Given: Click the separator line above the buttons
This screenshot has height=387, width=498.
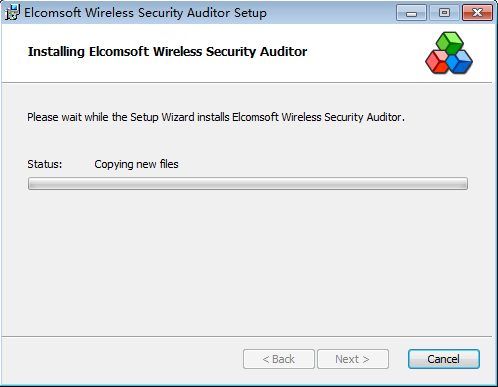Looking at the screenshot, I should 247,336.
